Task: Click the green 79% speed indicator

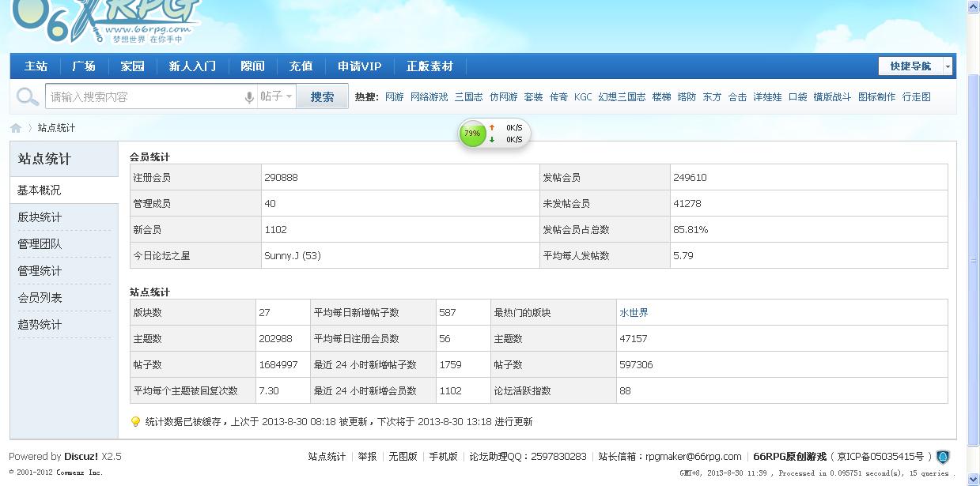Action: click(x=472, y=134)
